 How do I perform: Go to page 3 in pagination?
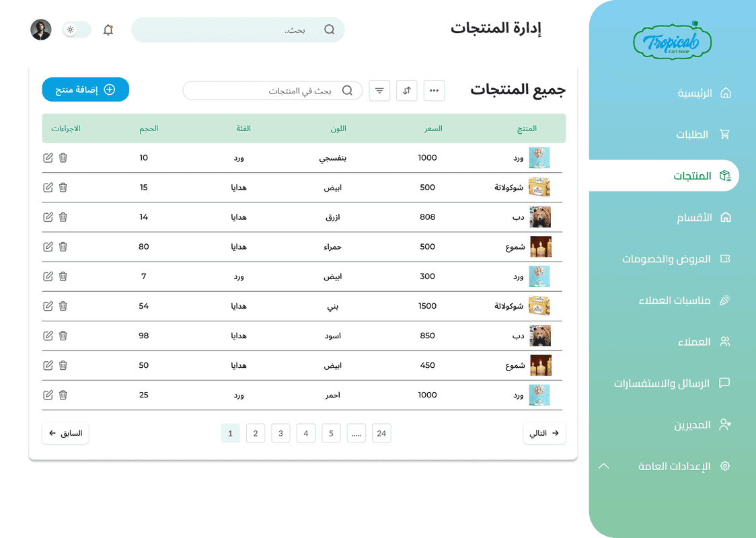click(280, 433)
